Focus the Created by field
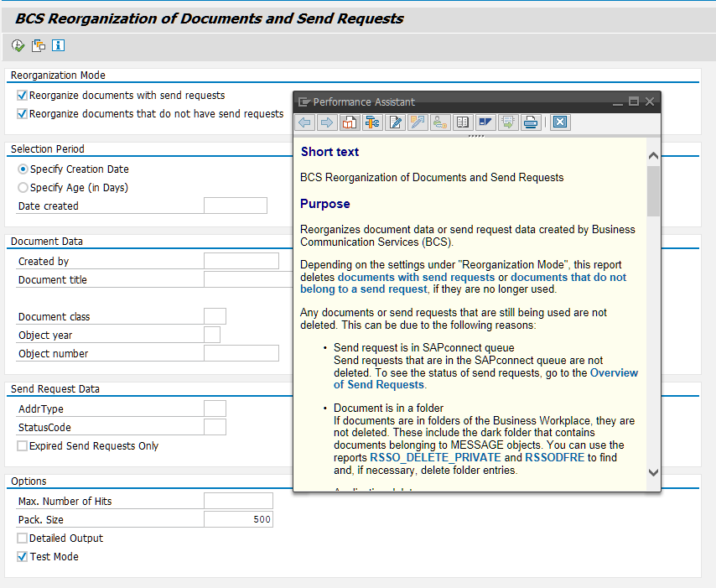 (x=241, y=261)
